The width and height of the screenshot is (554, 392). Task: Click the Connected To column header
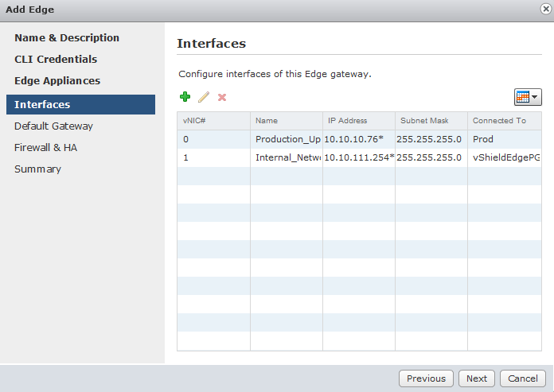(499, 121)
